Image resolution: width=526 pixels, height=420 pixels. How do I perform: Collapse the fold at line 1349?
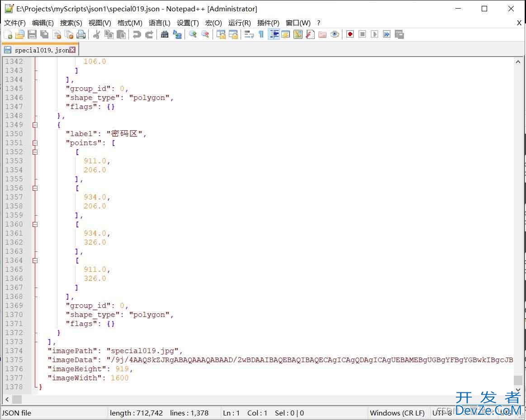click(35, 125)
